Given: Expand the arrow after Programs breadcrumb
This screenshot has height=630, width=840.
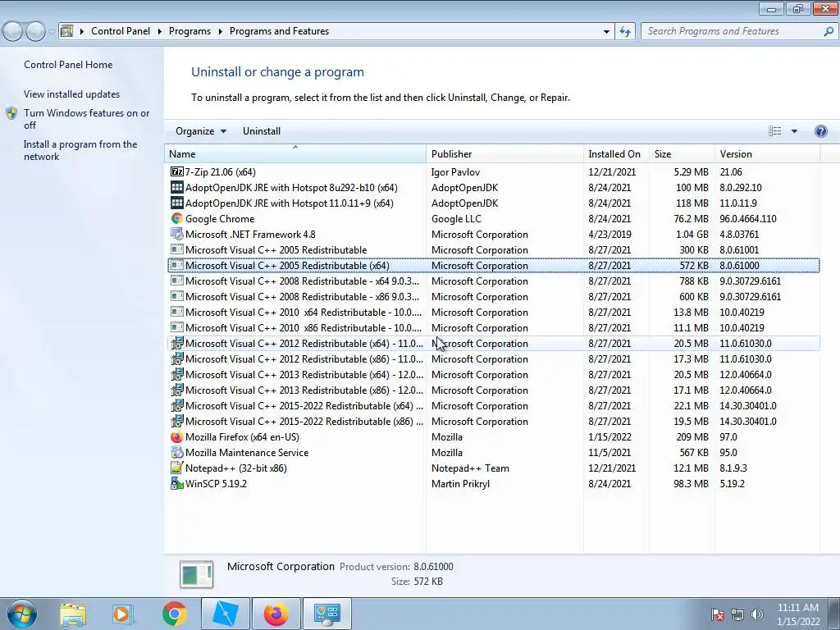Looking at the screenshot, I should [x=220, y=31].
